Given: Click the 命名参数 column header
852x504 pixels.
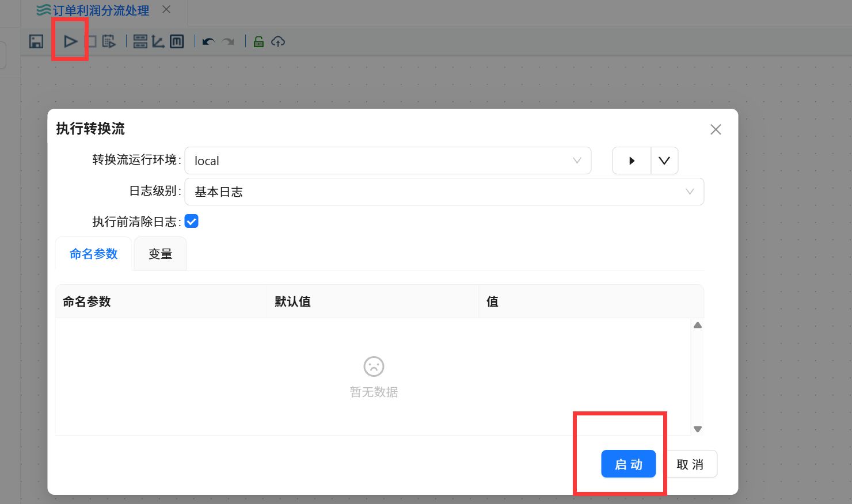Looking at the screenshot, I should (x=161, y=301).
